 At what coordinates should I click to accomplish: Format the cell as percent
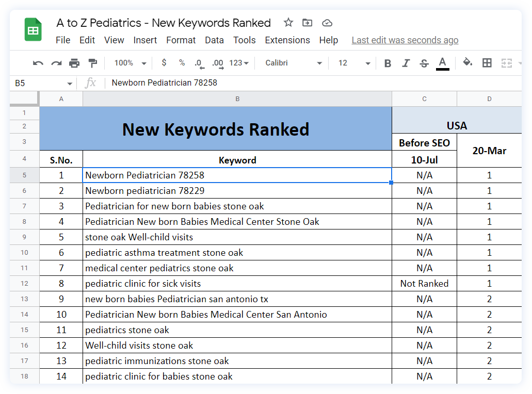(x=181, y=62)
